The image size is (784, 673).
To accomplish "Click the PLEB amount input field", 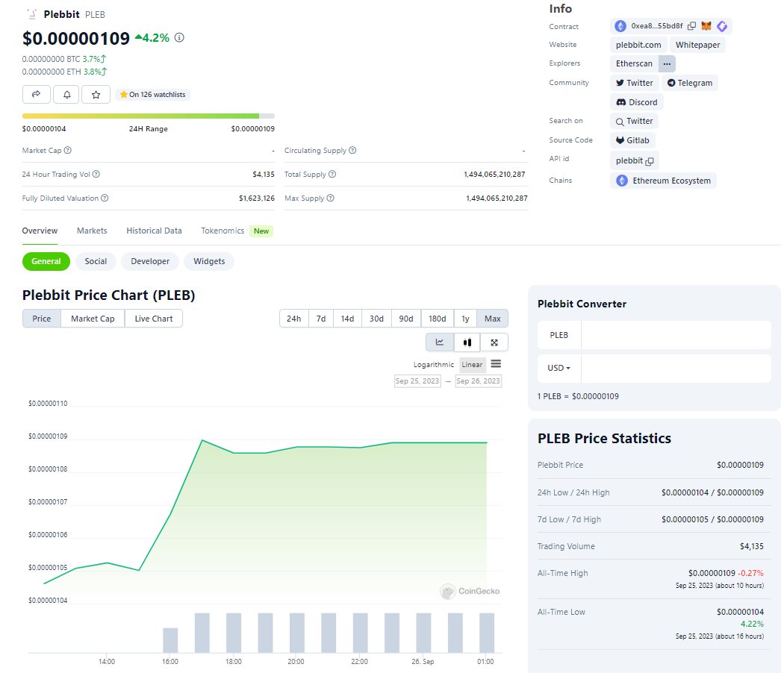I will tap(676, 335).
